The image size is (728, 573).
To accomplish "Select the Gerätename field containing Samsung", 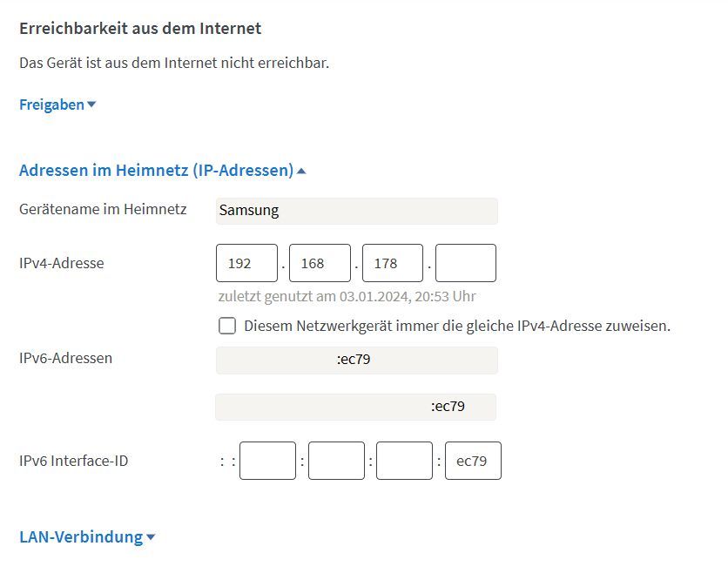I will (356, 211).
